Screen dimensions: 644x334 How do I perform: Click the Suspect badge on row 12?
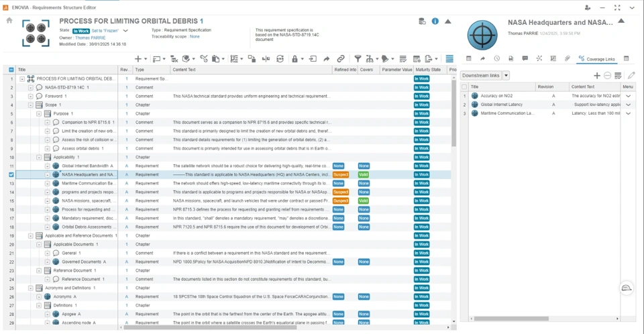[x=341, y=174]
